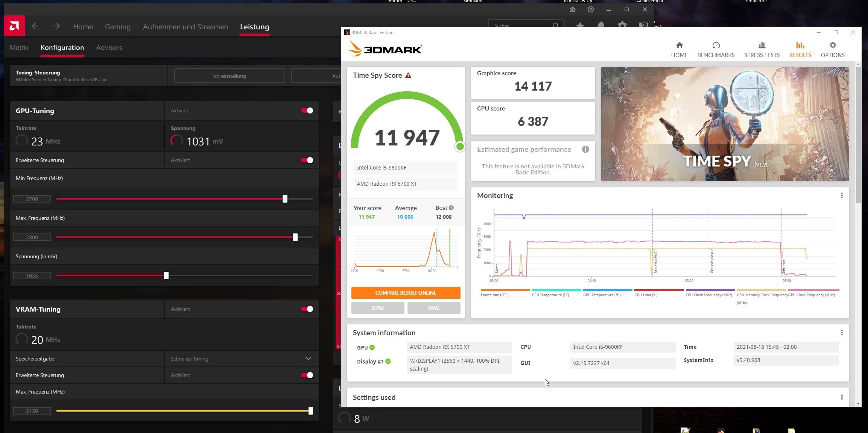
Task: Switch to the Metrik tab
Action: [19, 48]
